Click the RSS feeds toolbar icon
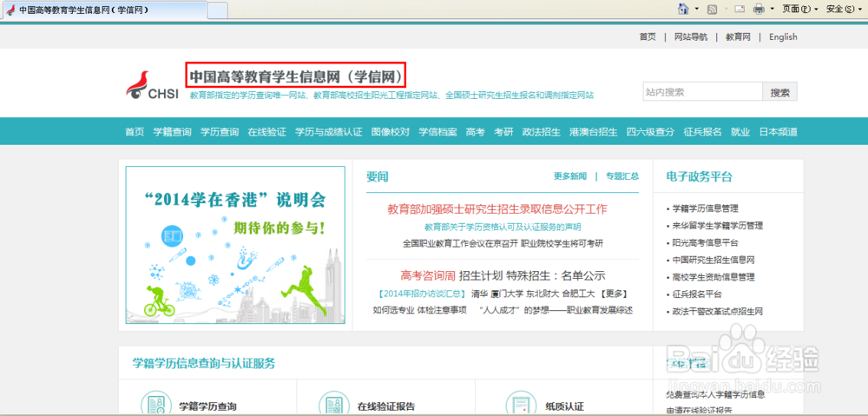The height and width of the screenshot is (416, 868). tap(713, 9)
